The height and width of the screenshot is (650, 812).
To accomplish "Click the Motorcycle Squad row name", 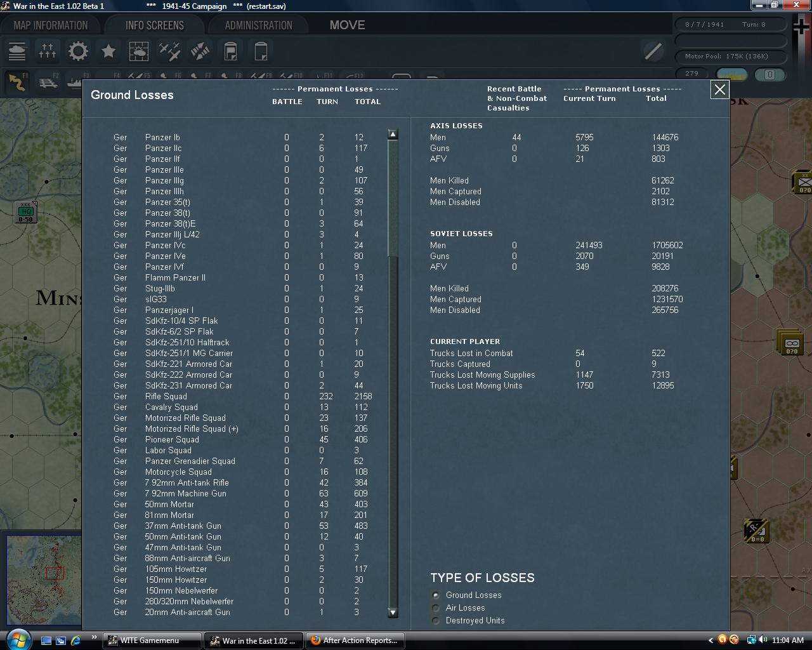I will click(x=178, y=472).
